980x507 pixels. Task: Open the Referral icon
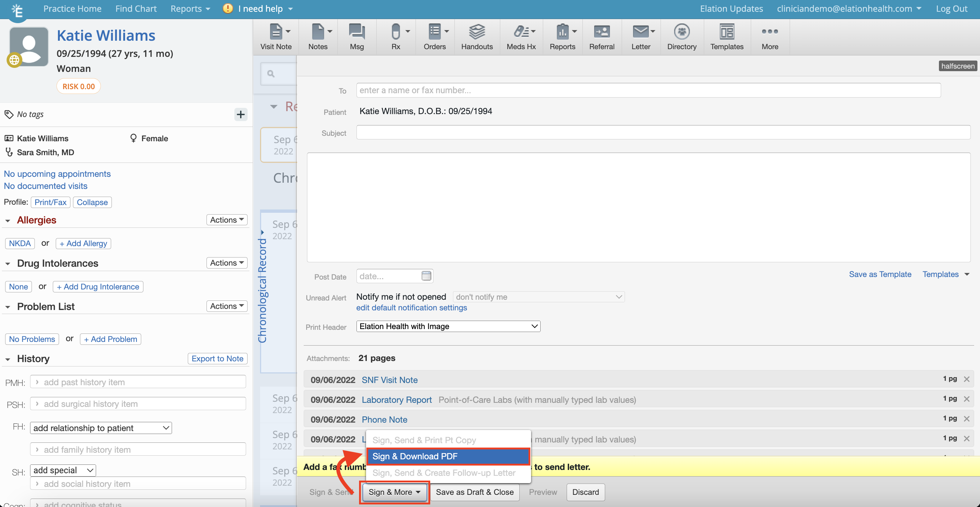coord(601,32)
